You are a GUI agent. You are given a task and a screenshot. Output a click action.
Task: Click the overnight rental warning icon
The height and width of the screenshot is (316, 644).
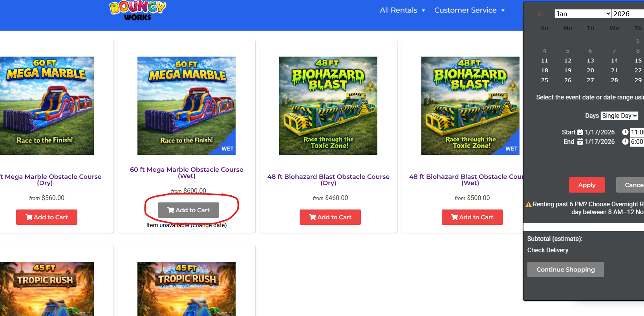click(x=529, y=204)
